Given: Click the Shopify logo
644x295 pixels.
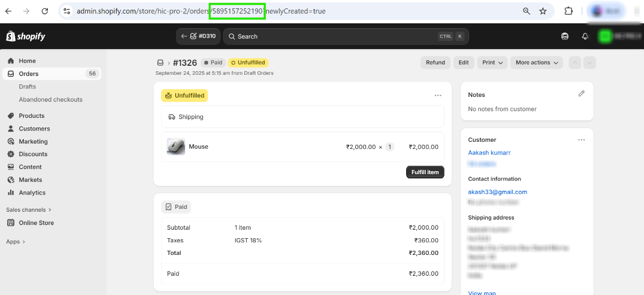Looking at the screenshot, I should tap(26, 37).
